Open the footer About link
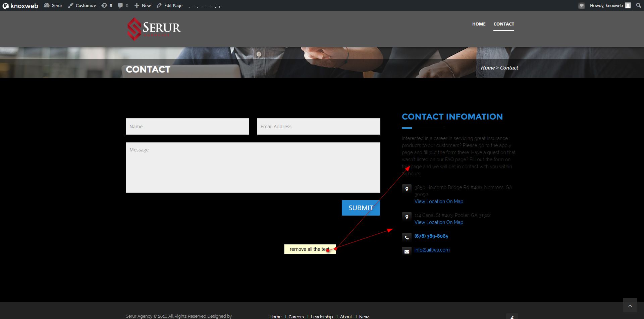Viewport: 644px width, 319px height. click(x=346, y=317)
